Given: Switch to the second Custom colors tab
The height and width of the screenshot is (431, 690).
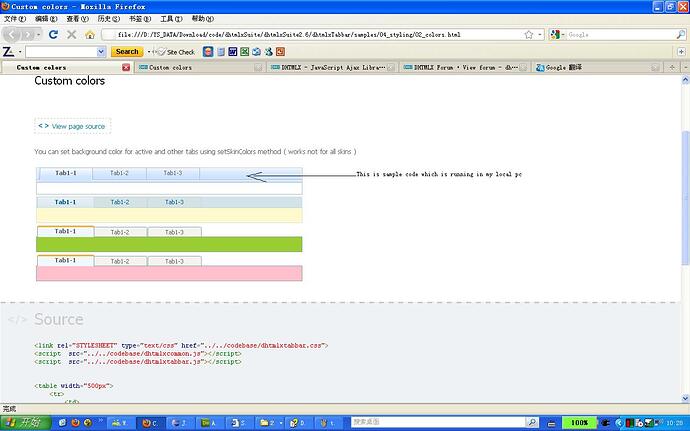Looking at the screenshot, I should [200, 67].
